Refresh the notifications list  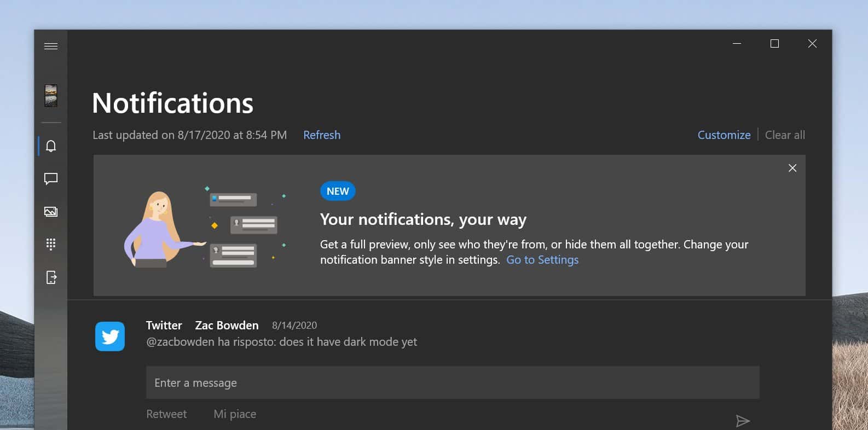point(322,135)
